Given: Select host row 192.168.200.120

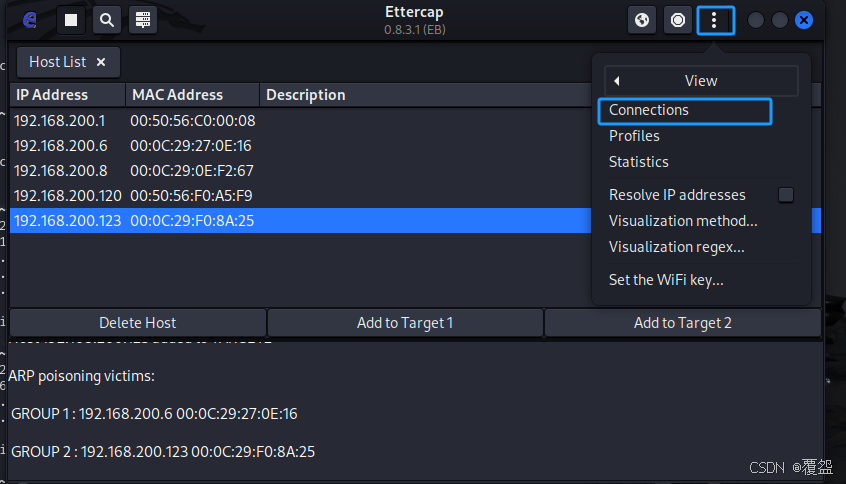Looking at the screenshot, I should [x=301, y=195].
